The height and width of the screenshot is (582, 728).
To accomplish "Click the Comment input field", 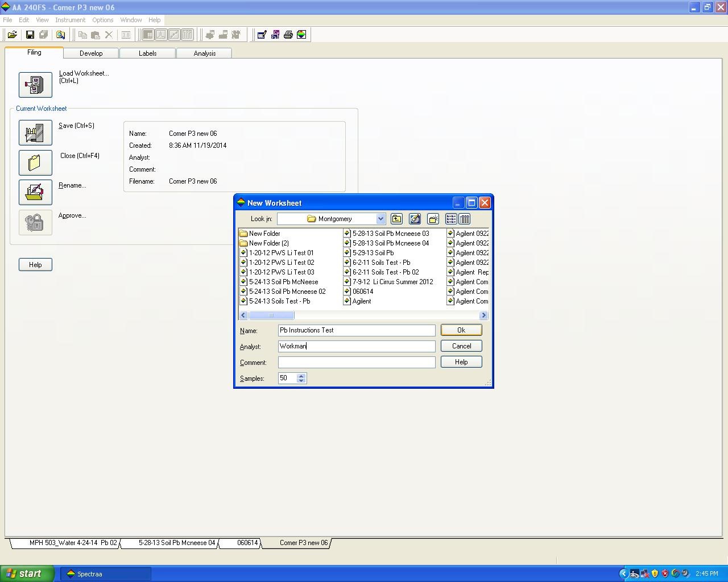I will click(x=357, y=362).
